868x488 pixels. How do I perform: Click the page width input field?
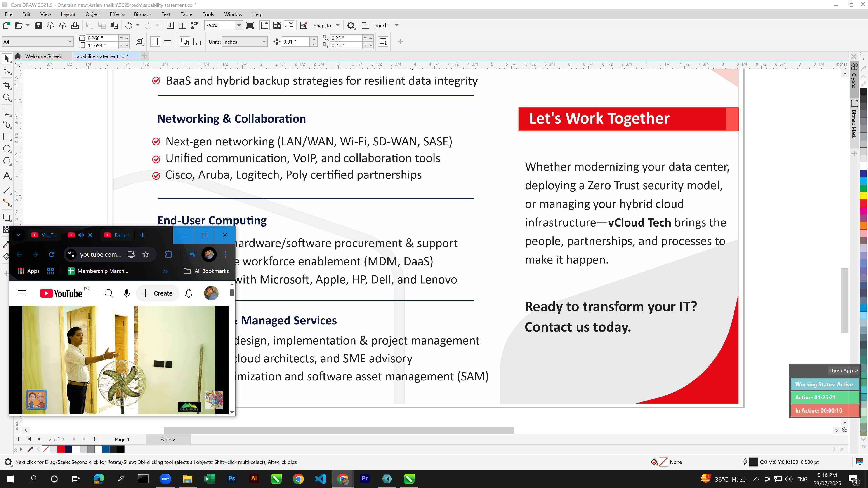click(x=102, y=38)
